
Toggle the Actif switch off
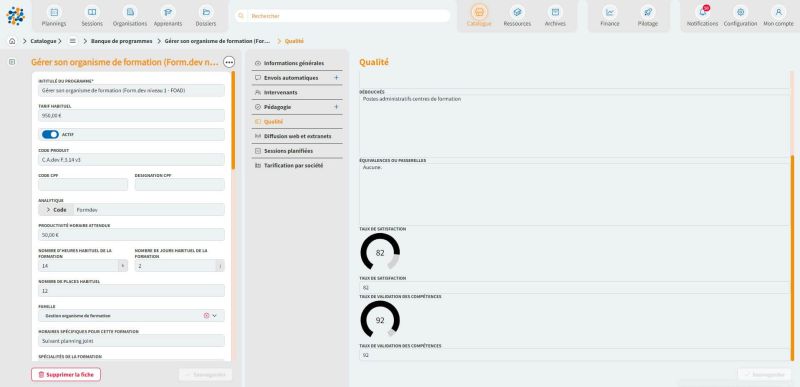tap(50, 135)
